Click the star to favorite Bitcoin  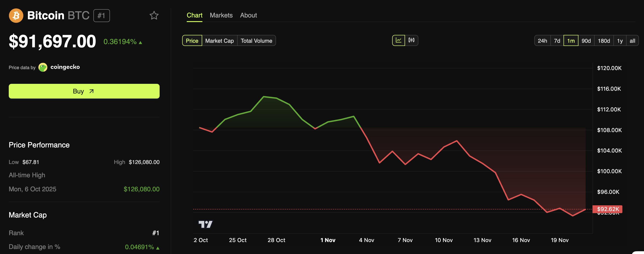(154, 15)
